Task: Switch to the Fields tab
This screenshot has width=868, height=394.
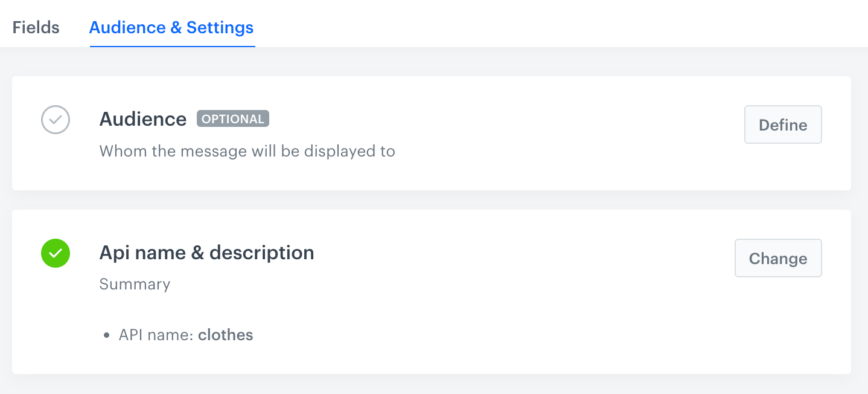Action: 35,27
